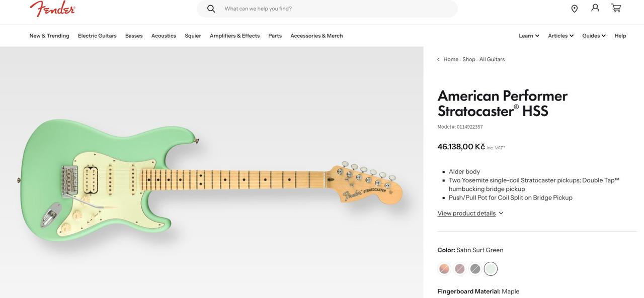644x298 pixels.
Task: Select the Satin Surf Green swatch
Action: 491,269
